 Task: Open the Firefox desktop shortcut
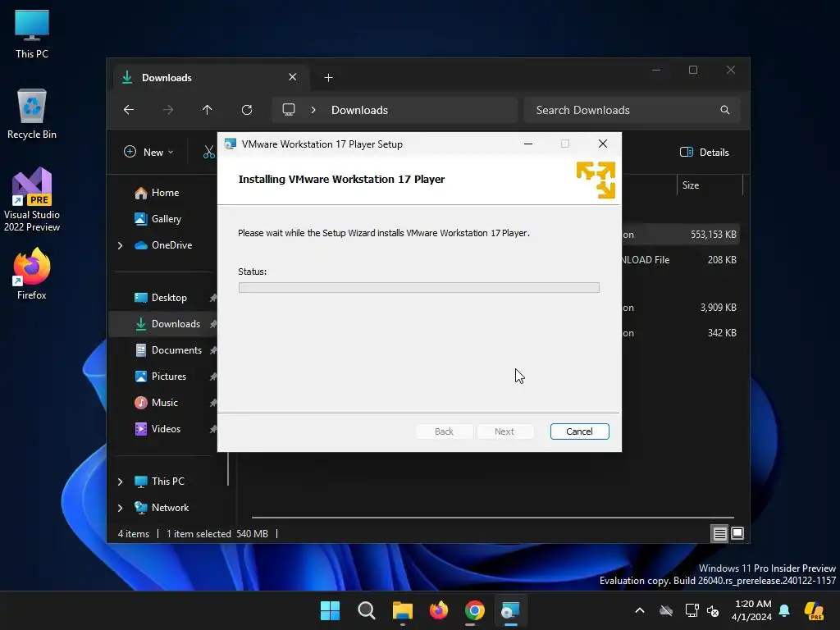click(x=32, y=274)
